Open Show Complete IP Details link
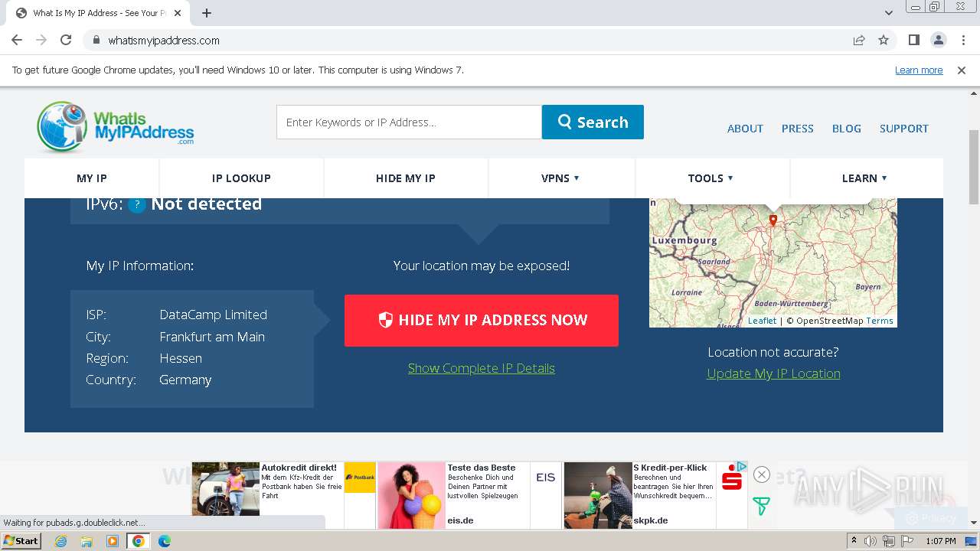 (x=482, y=368)
